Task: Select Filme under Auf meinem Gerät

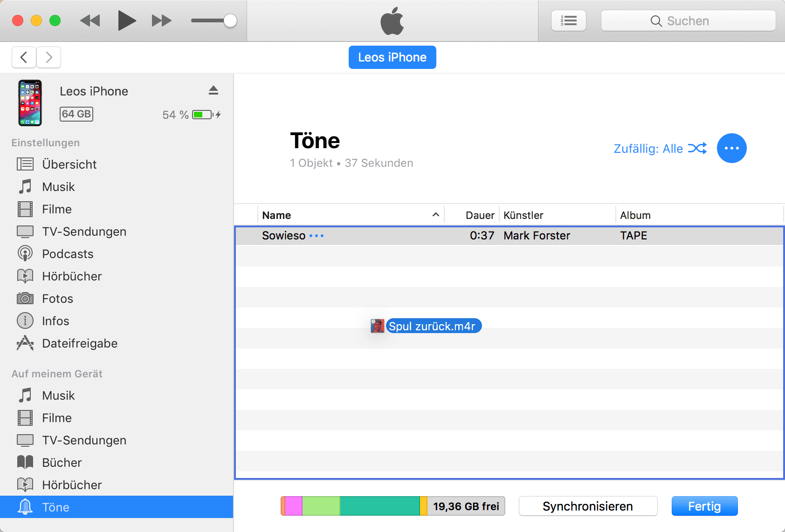Action: pyautogui.click(x=117, y=418)
